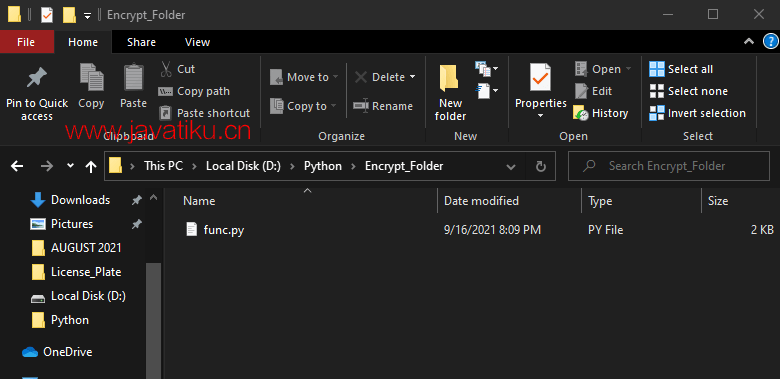Image resolution: width=780 pixels, height=379 pixels.
Task: Click the Paste clipboard icon
Action: click(133, 77)
